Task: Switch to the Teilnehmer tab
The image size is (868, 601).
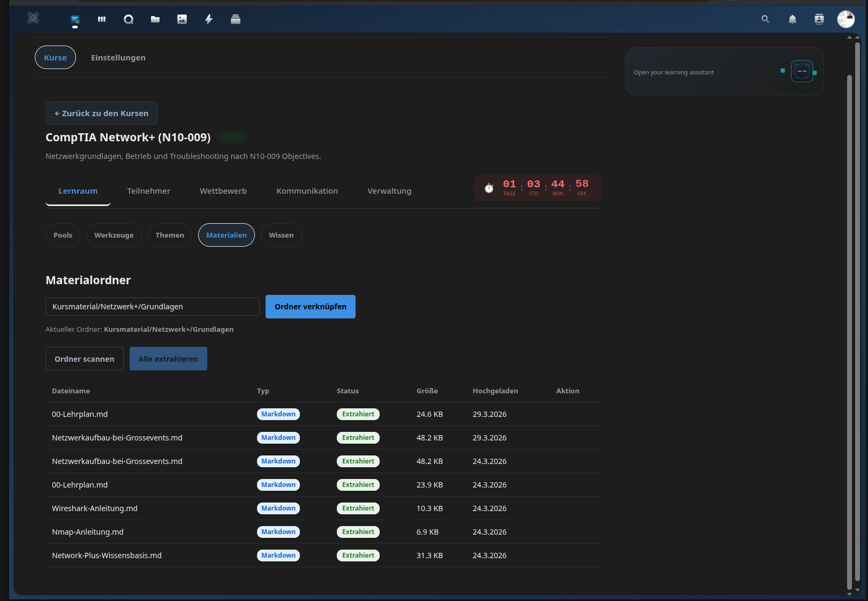Action: click(x=148, y=191)
